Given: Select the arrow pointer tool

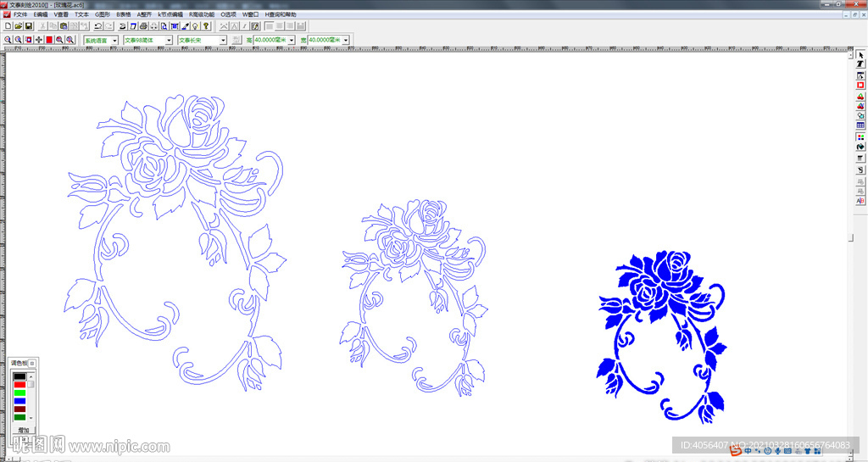Looking at the screenshot, I should 860,55.
